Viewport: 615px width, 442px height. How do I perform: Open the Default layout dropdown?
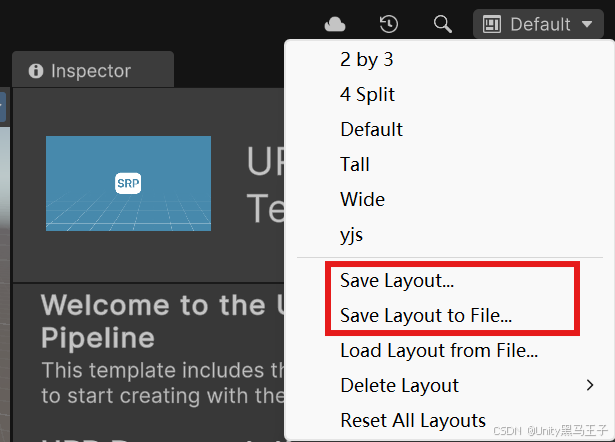click(x=538, y=24)
